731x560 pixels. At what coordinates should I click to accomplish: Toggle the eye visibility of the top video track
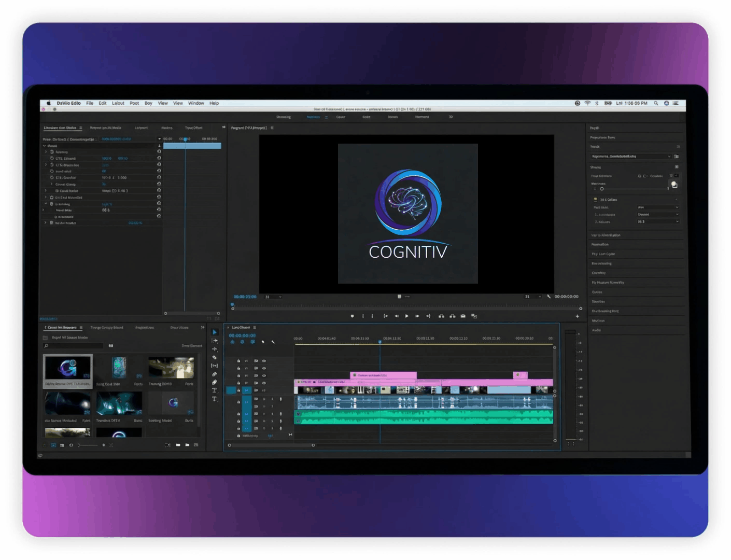coord(264,361)
